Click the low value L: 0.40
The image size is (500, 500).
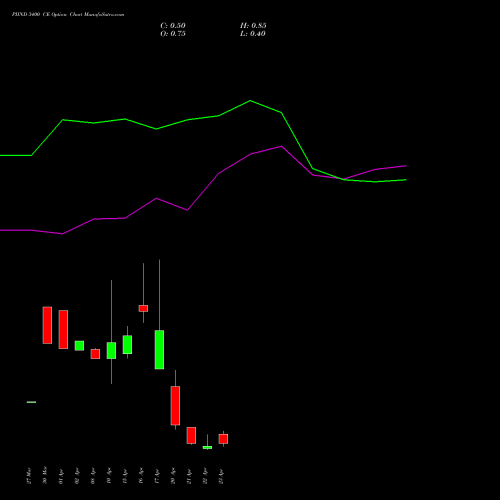pos(253,34)
